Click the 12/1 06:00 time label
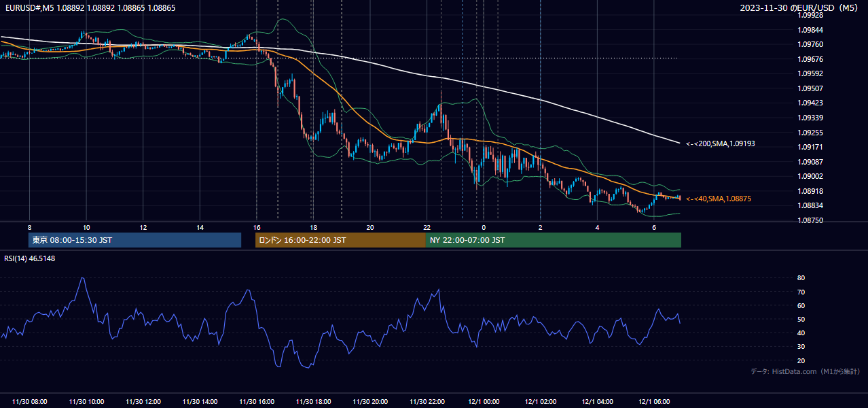 [x=654, y=402]
